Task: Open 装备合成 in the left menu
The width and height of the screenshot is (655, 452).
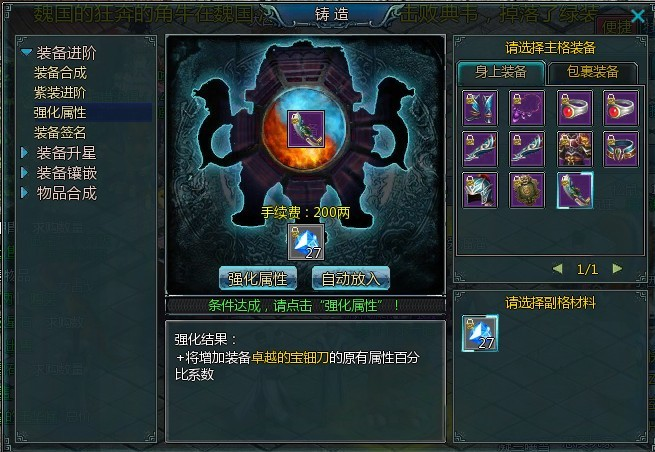Action: 60,73
